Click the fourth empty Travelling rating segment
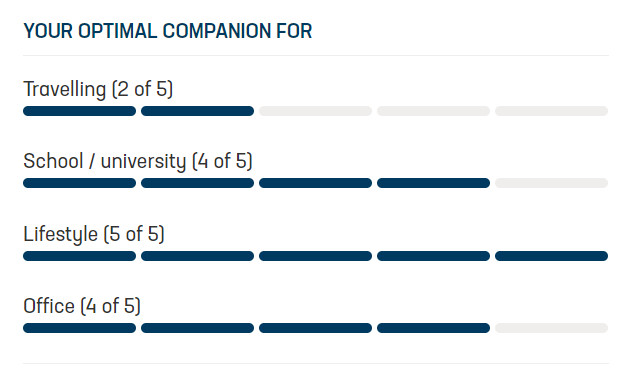The image size is (638, 370). pyautogui.click(x=433, y=111)
